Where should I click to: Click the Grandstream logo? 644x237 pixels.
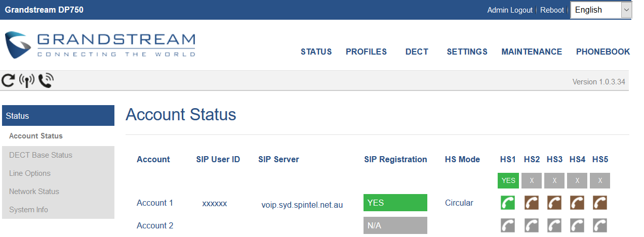[x=100, y=45]
